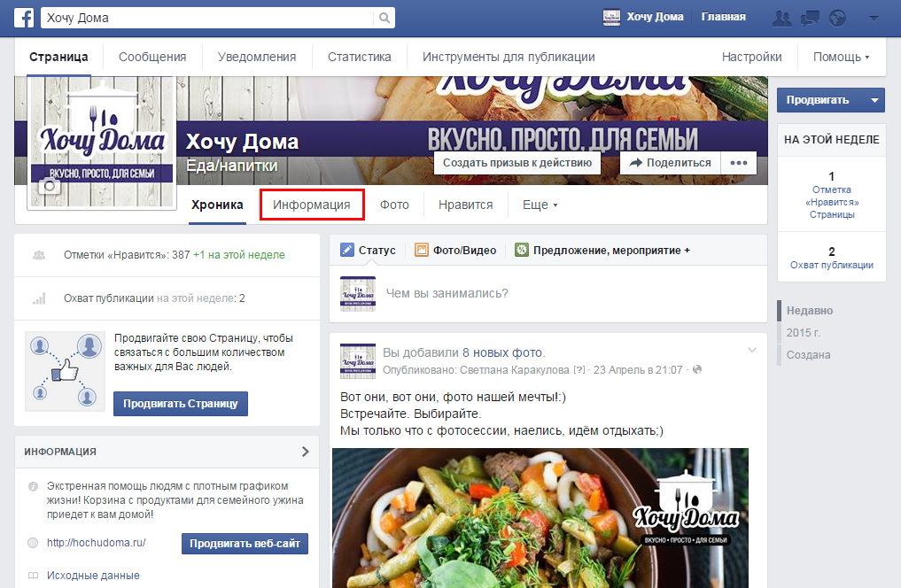Click Создать призыв к действию button

[x=517, y=163]
